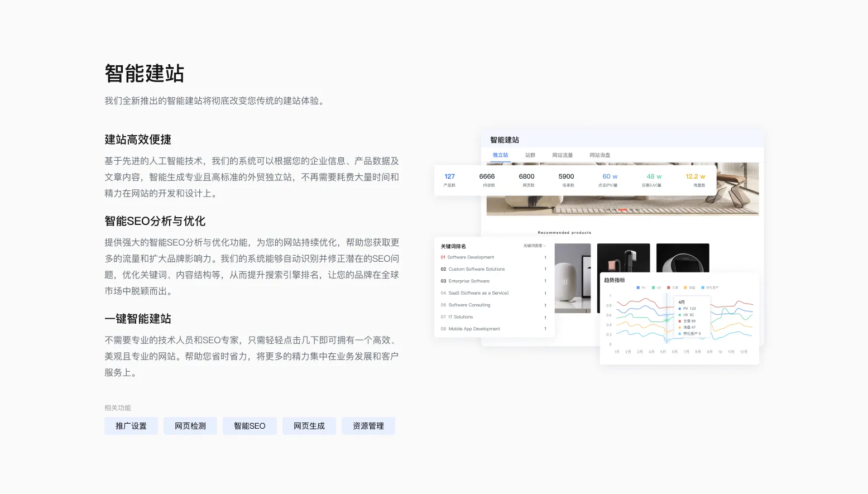Click the 网页生成 tag button

click(309, 426)
